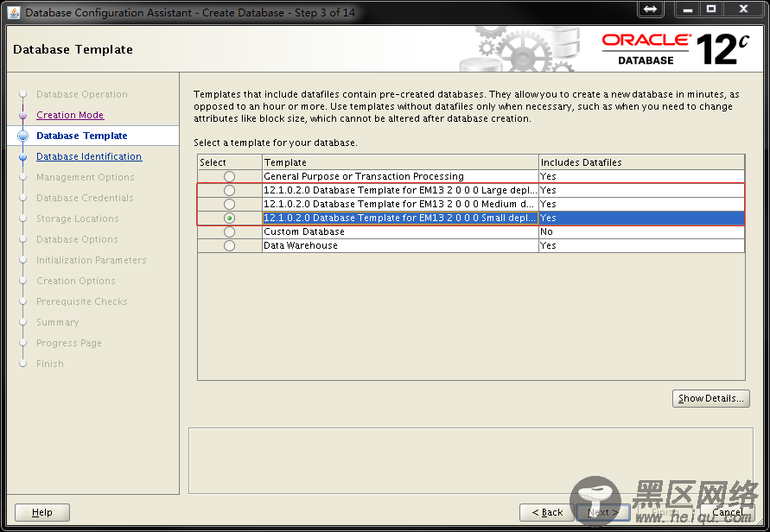Minimize the Database Configuration Assistant window

(688, 9)
